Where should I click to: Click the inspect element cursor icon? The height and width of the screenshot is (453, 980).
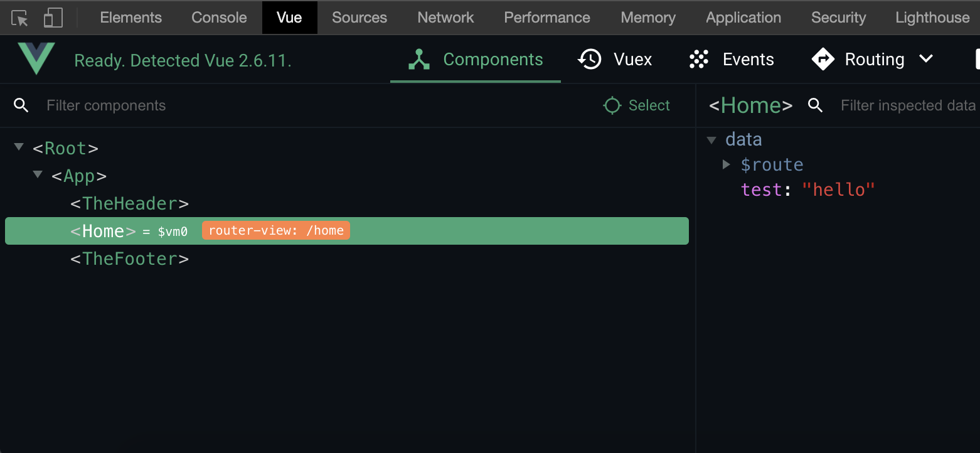point(20,18)
